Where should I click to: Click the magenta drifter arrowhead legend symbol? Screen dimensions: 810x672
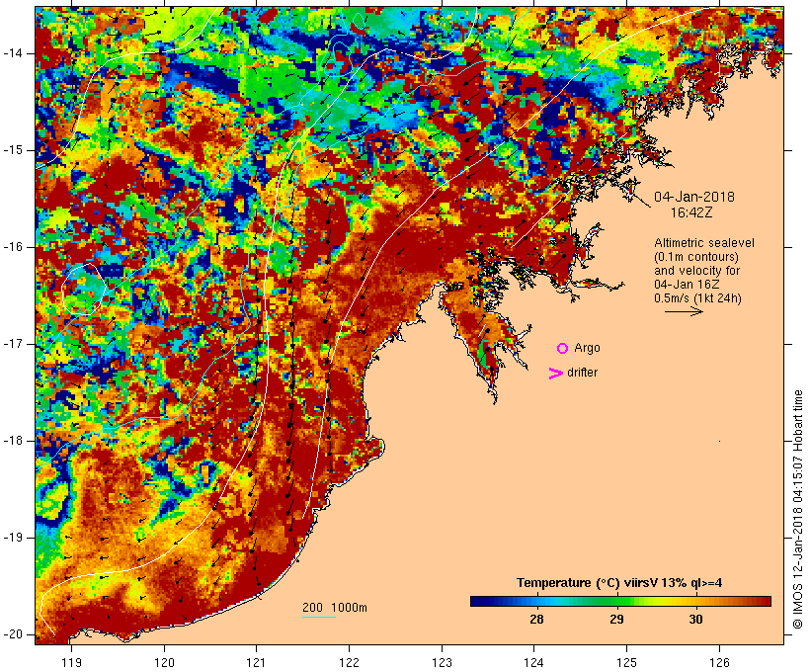(556, 374)
